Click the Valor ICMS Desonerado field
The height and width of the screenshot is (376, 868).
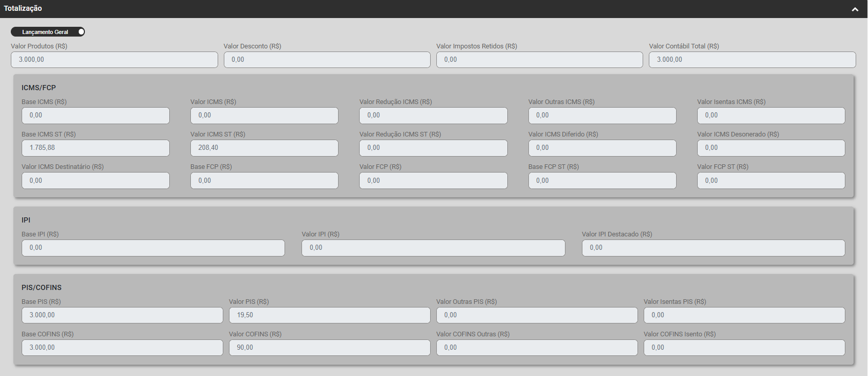pyautogui.click(x=771, y=148)
